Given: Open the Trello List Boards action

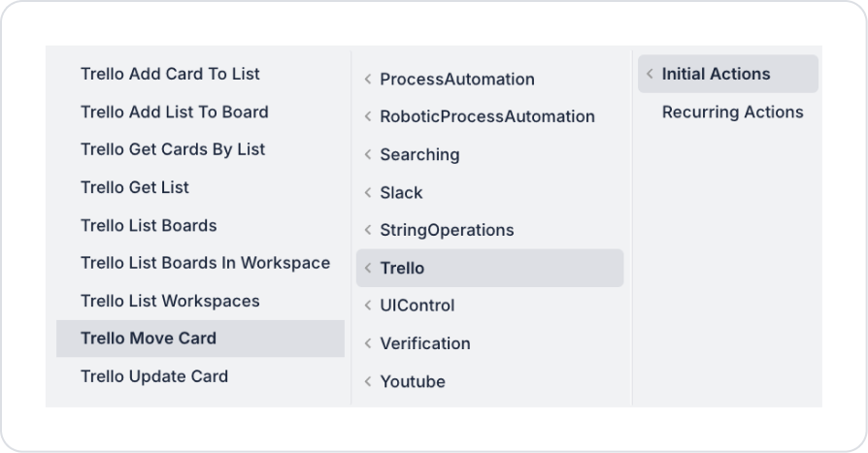Looking at the screenshot, I should [x=149, y=225].
